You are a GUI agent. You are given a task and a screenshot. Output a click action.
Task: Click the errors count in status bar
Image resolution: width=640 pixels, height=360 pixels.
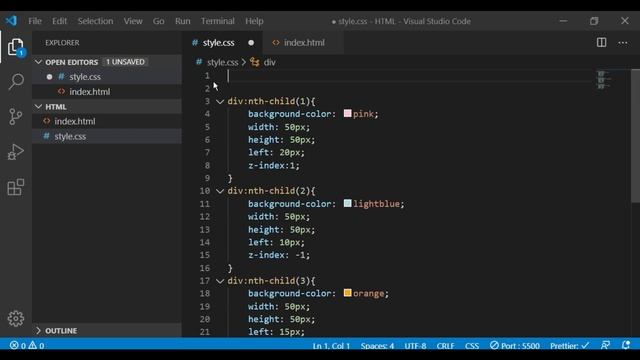pos(18,346)
